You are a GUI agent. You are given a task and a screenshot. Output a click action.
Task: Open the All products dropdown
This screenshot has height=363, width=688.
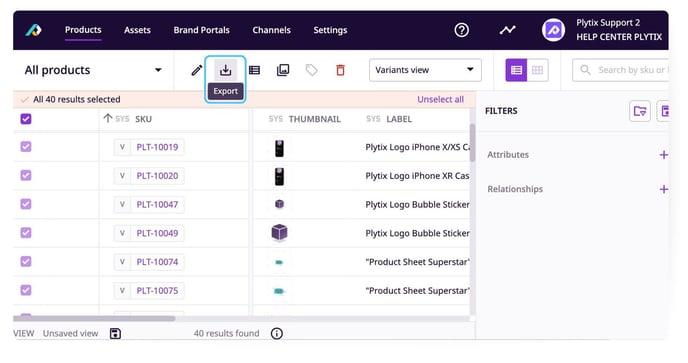click(x=93, y=70)
